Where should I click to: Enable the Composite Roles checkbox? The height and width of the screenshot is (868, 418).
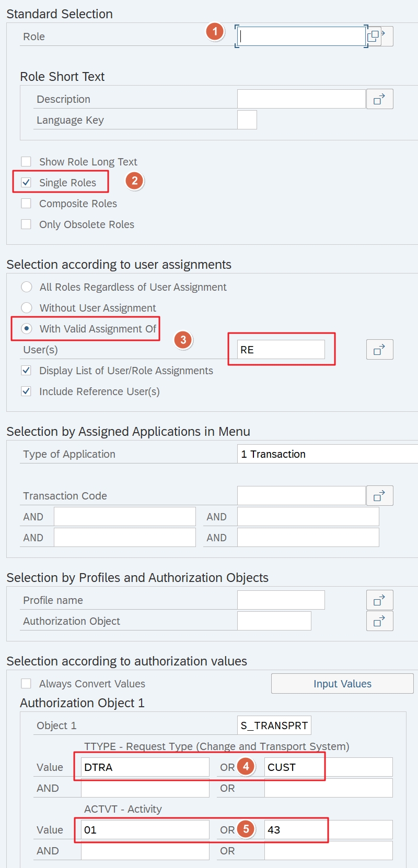click(26, 204)
